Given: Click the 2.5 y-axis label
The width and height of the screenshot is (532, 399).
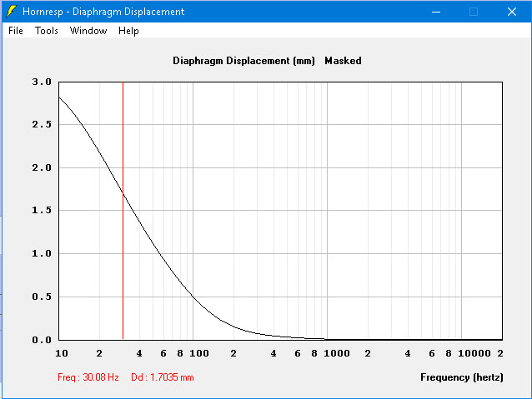Looking at the screenshot, I should pos(42,124).
